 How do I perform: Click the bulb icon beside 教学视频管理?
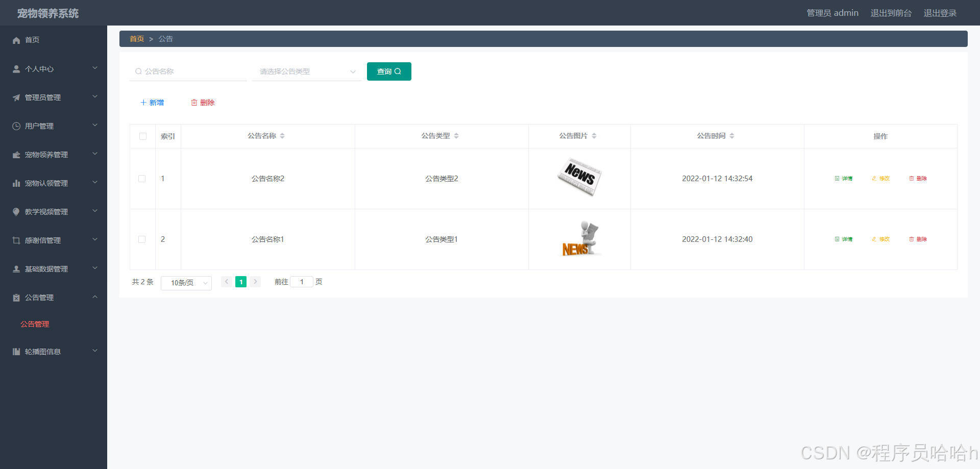click(x=16, y=212)
